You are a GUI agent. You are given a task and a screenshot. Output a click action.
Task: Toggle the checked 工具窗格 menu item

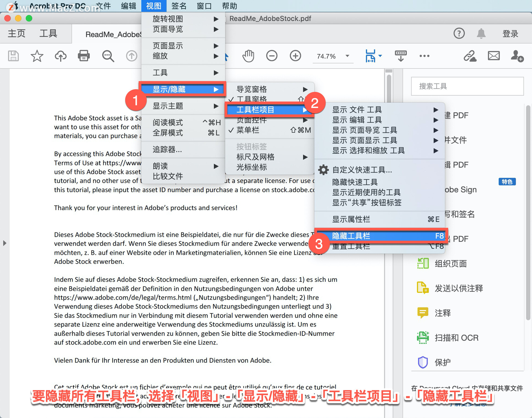click(270, 99)
